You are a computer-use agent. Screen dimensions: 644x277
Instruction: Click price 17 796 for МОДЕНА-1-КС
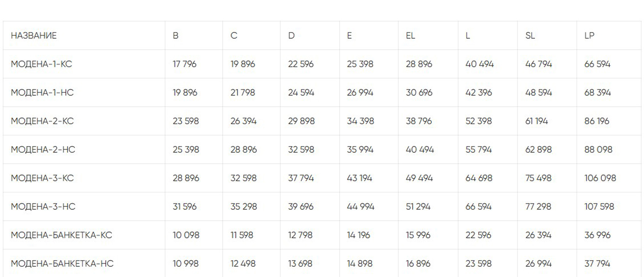click(x=184, y=64)
